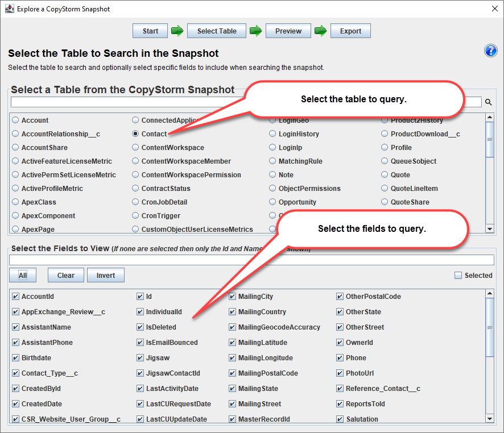Viewport: 504px width, 433px height.
Task: Select the CronTrigger table
Action: (x=135, y=216)
